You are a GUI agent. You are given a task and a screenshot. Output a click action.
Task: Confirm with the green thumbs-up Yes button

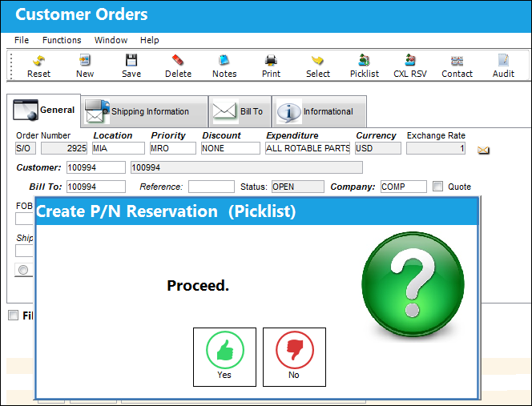224,357
